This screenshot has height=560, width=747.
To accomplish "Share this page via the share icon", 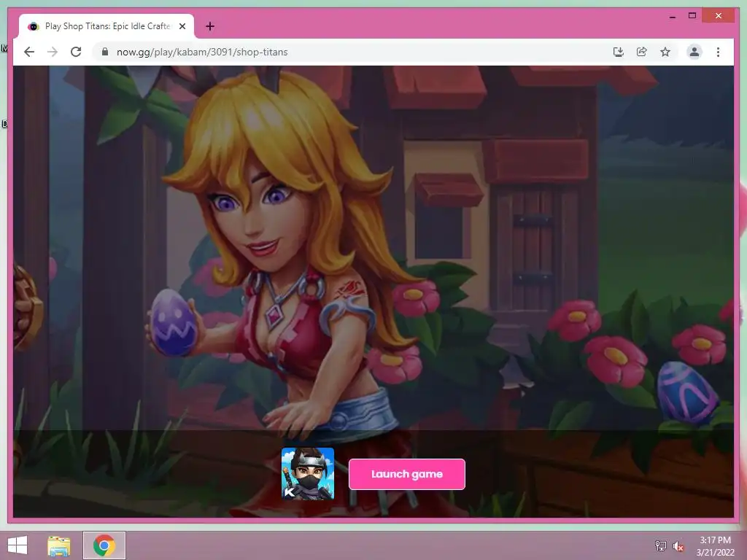I will point(642,52).
